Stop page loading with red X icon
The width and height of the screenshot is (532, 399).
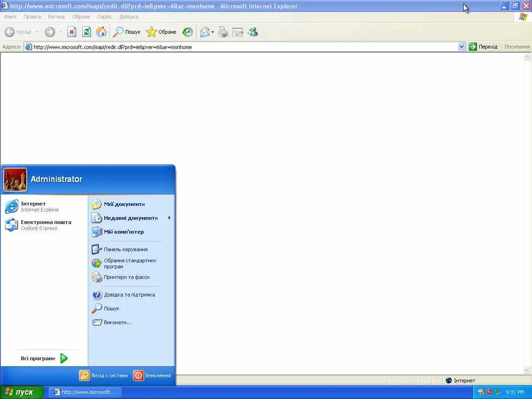click(72, 32)
